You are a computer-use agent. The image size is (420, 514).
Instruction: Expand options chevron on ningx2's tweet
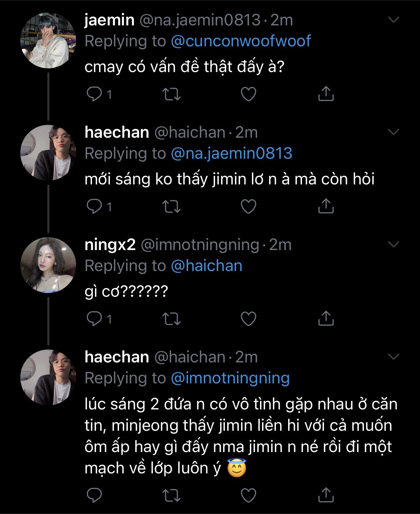[x=394, y=244]
